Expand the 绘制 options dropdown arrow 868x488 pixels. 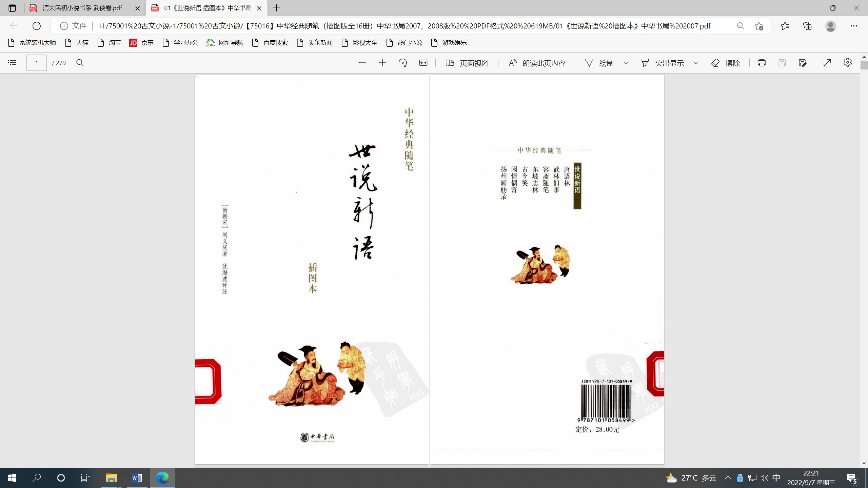pos(626,63)
